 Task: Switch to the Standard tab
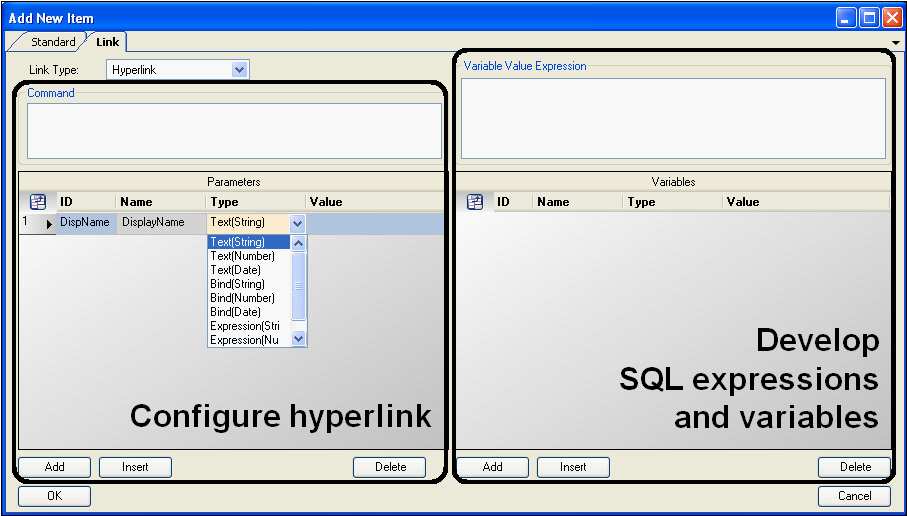tap(52, 42)
